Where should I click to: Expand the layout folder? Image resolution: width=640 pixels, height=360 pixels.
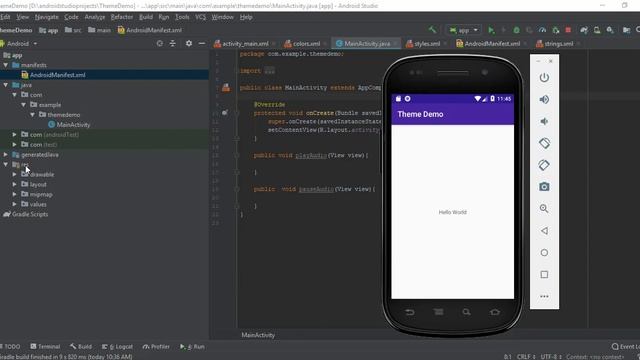[x=14, y=184]
